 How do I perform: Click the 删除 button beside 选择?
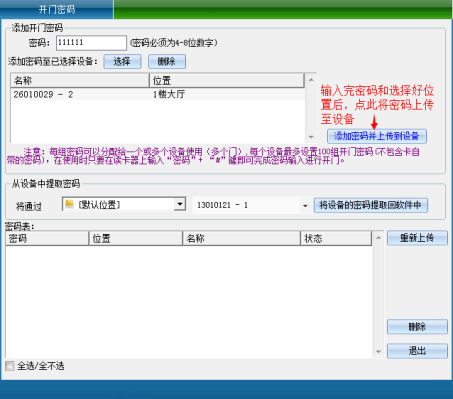pos(167,62)
